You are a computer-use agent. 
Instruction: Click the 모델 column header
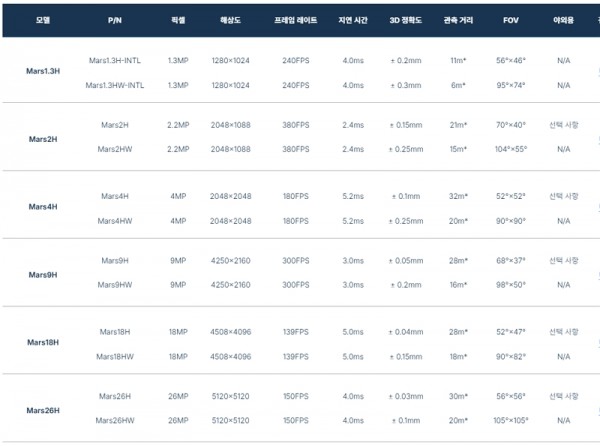[43, 20]
